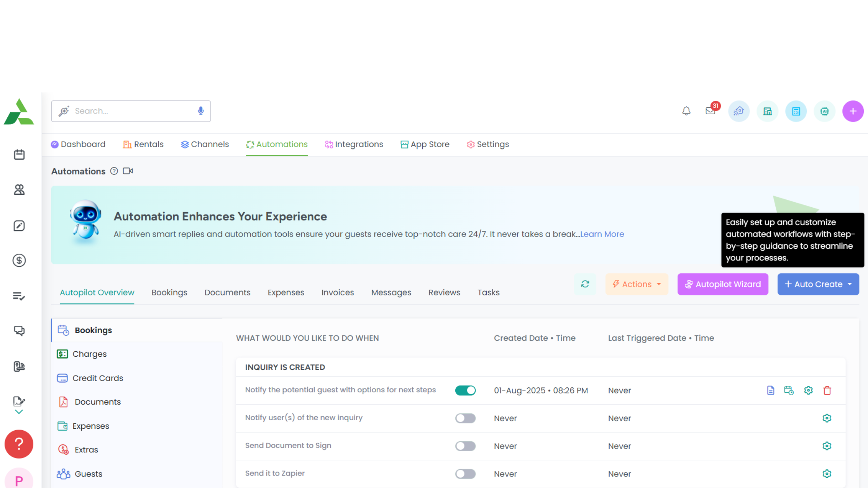Click into the Search input field
Image resolution: width=868 pixels, height=488 pixels.
(132, 111)
